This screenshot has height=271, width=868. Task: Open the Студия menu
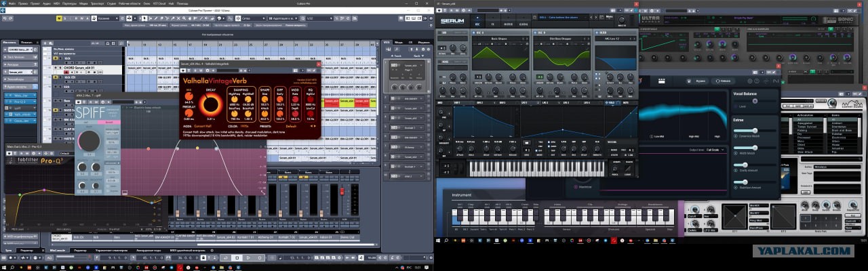pos(111,3)
